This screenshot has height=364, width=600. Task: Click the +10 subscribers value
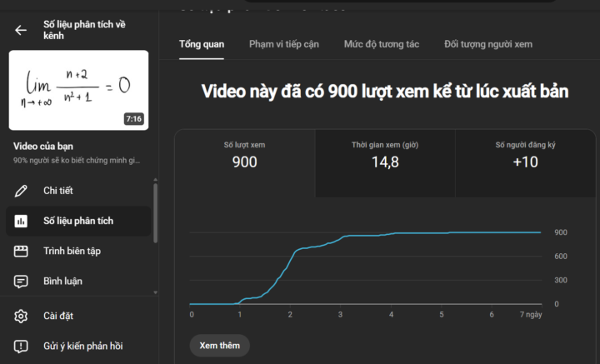pos(525,162)
